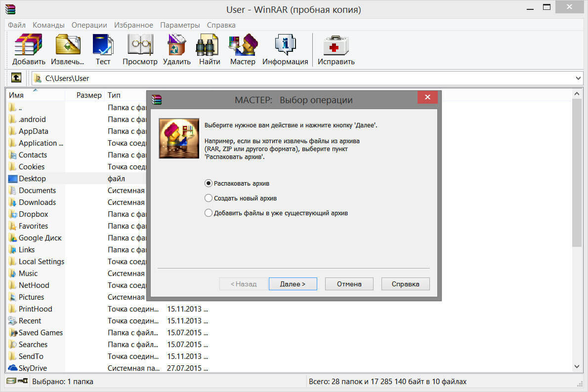Viewport: 588px width, 392px height.
Task: Click the WinRAR icon in the main title bar
Action: (10, 9)
